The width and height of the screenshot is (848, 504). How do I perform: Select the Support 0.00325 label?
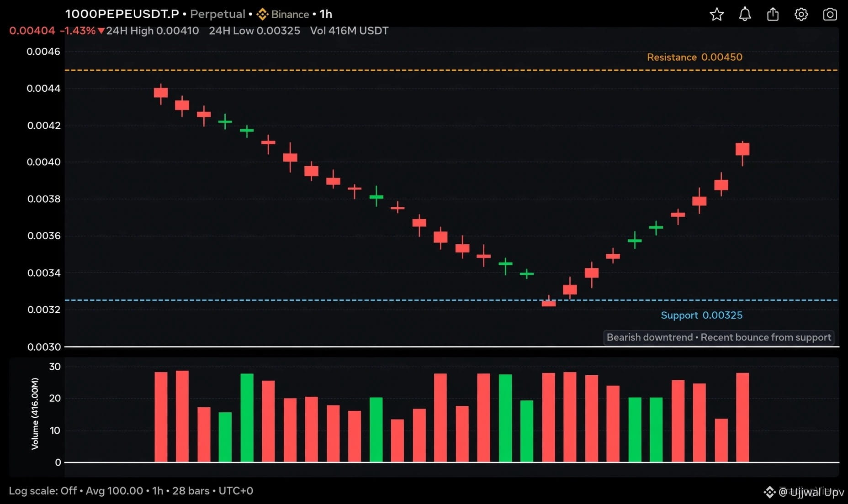(x=701, y=315)
